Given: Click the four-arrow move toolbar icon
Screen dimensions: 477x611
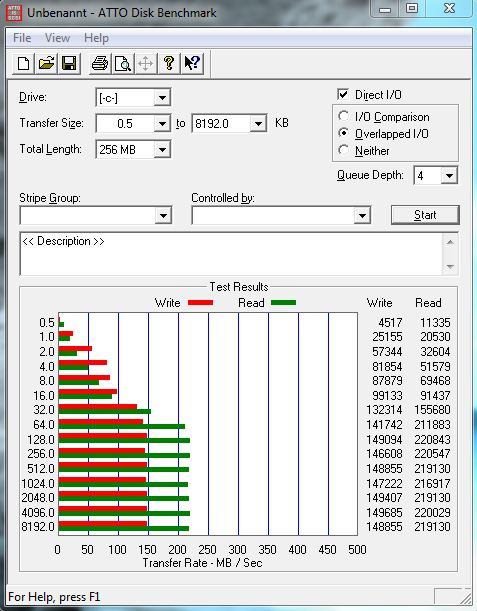Looking at the screenshot, I should click(146, 63).
